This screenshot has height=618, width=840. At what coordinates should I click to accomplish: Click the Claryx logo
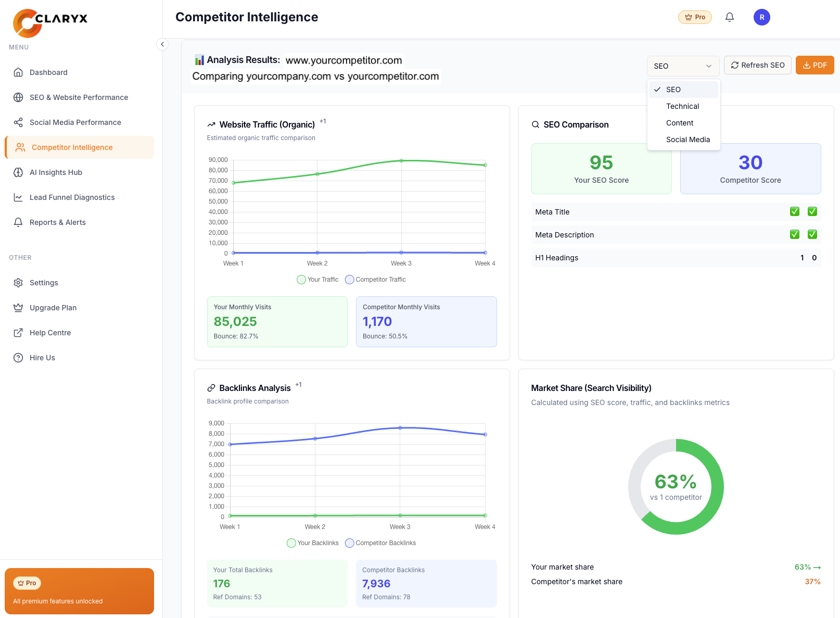[50, 23]
